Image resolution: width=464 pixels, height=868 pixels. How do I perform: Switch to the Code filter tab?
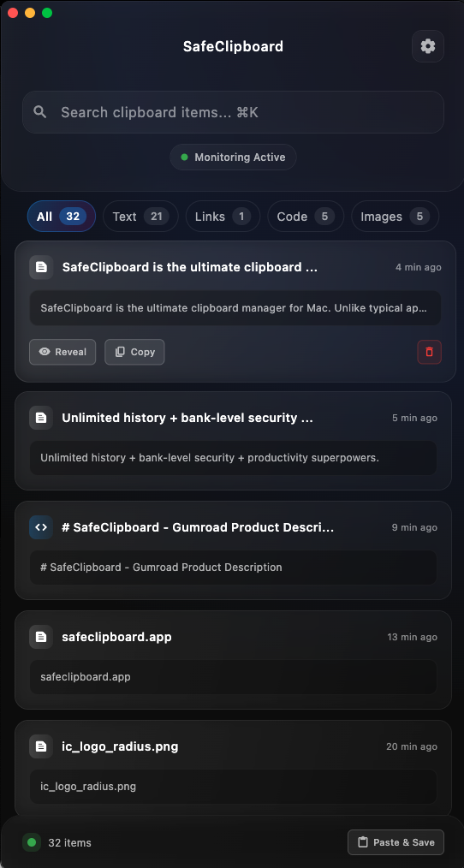coord(306,217)
